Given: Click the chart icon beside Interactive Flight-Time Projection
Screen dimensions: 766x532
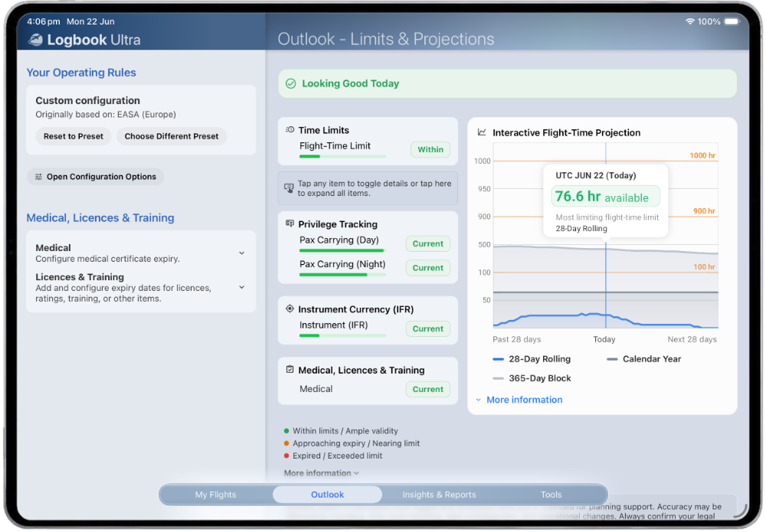Looking at the screenshot, I should tap(482, 132).
